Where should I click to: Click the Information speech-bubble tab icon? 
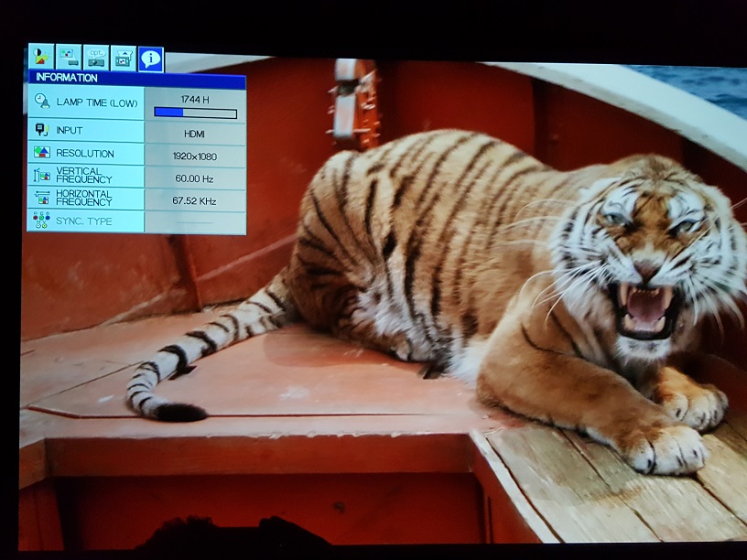(x=151, y=59)
